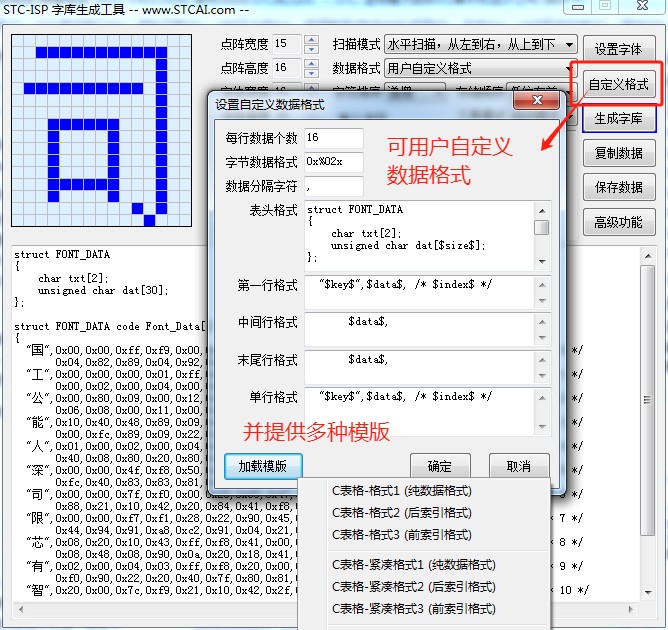Click up arrow of 单行格式 scrollbar
This screenshot has height=630, width=668.
pos(542,398)
